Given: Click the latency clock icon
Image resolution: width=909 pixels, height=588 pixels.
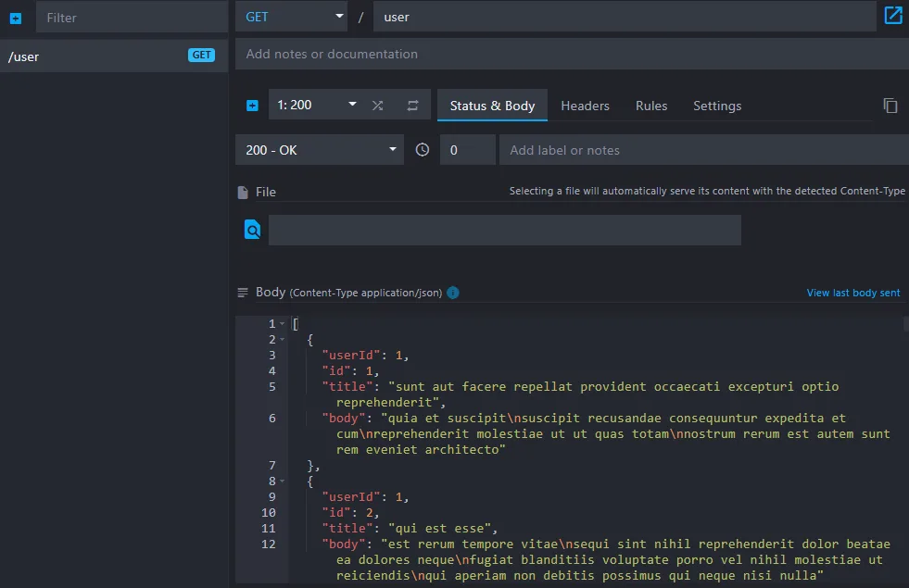Looking at the screenshot, I should point(423,150).
